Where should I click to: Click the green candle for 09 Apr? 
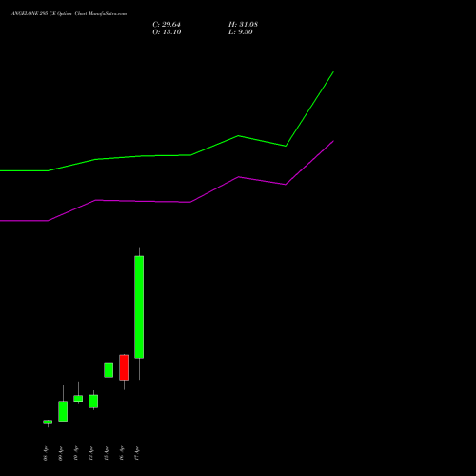63,411
